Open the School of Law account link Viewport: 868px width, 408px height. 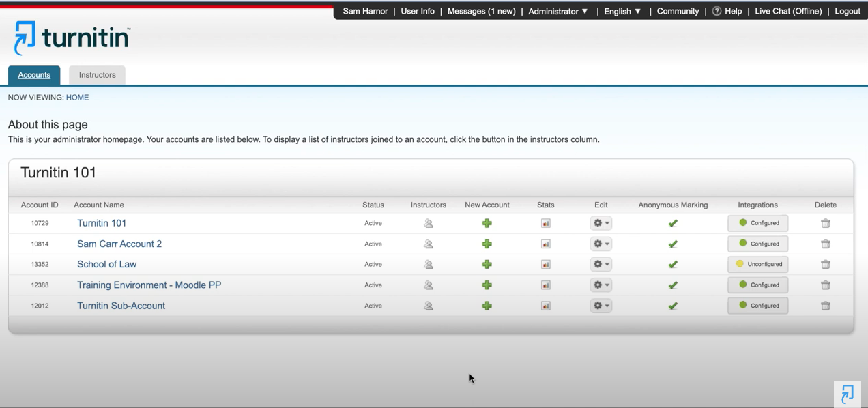106,264
